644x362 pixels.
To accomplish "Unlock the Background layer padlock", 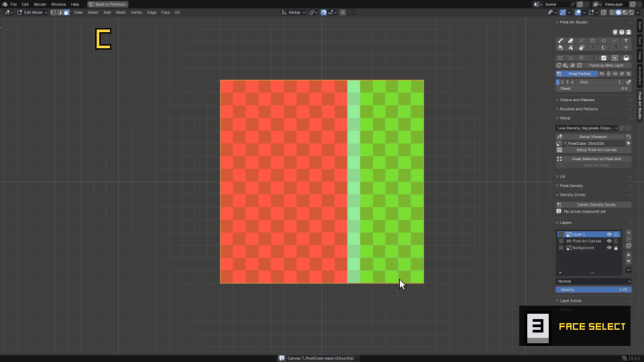I will click(616, 248).
